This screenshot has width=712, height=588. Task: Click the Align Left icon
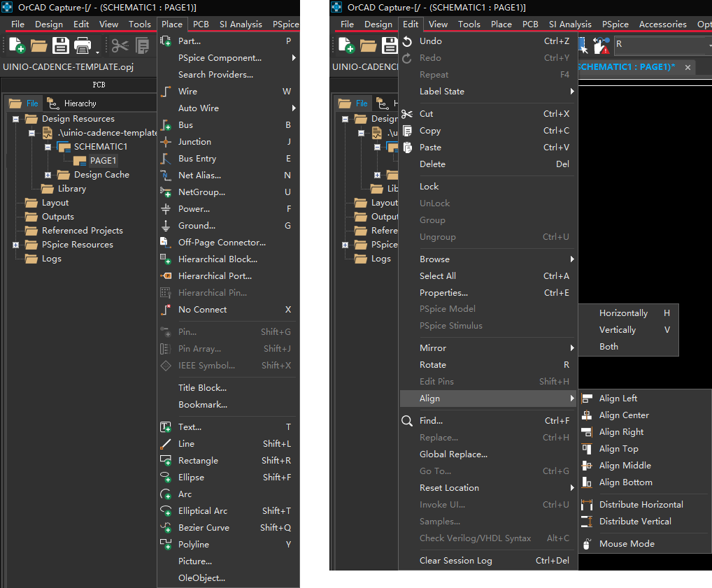(x=587, y=399)
